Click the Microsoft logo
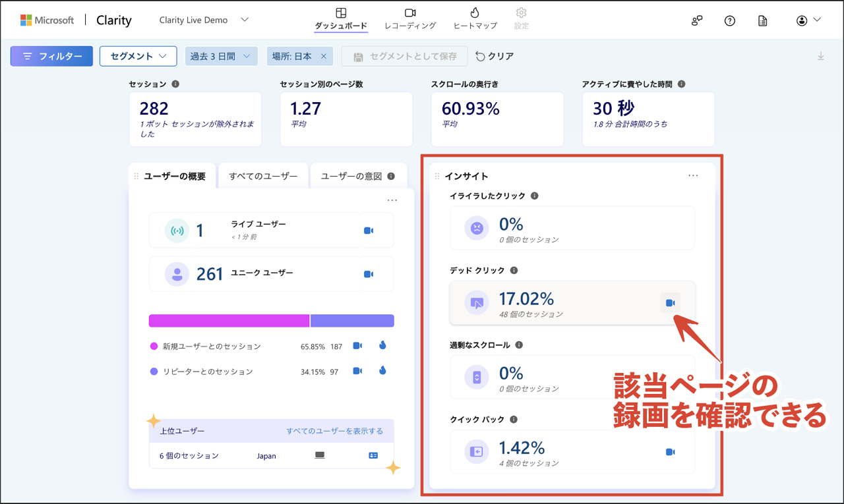This screenshot has width=844, height=504. (47, 20)
